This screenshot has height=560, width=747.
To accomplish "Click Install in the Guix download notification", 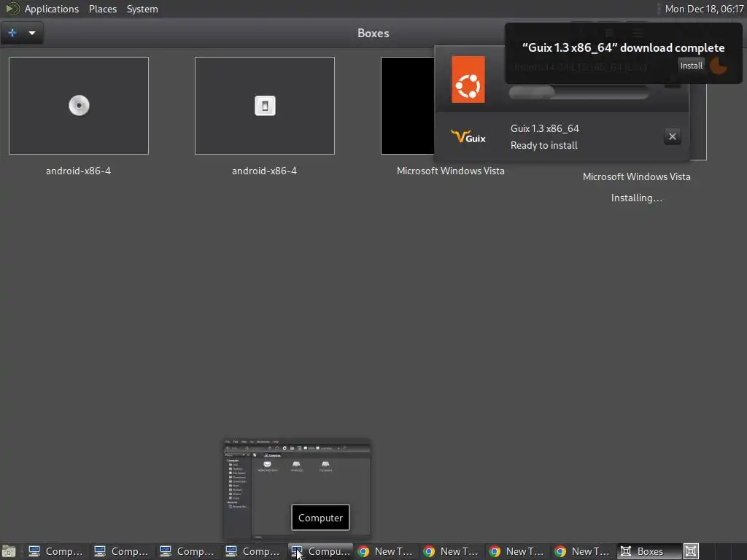I will (691, 66).
